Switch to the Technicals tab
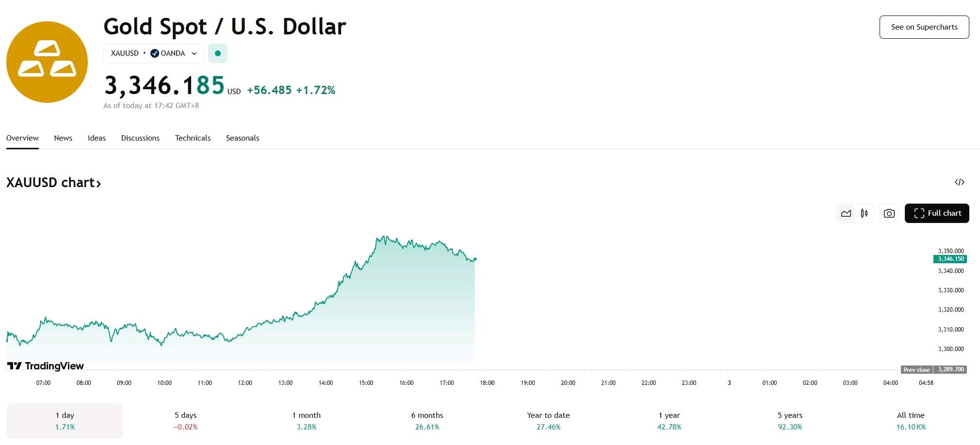 click(x=193, y=138)
